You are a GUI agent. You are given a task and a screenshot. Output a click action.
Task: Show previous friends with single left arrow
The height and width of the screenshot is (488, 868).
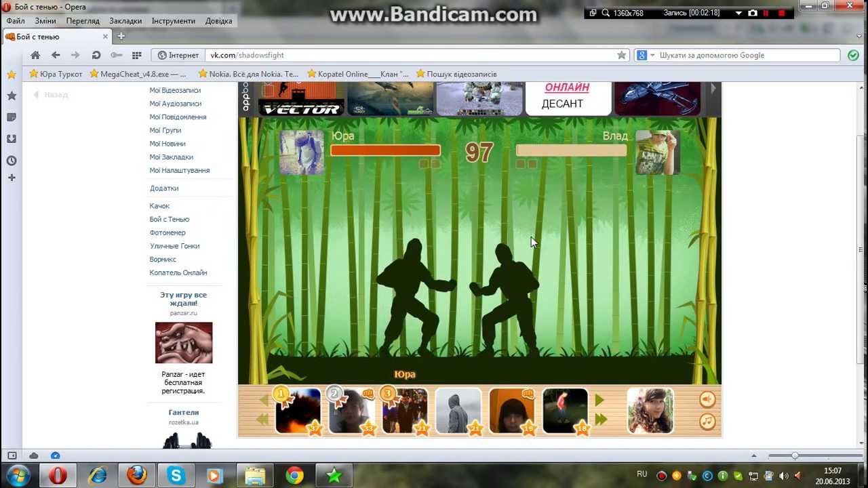click(264, 401)
